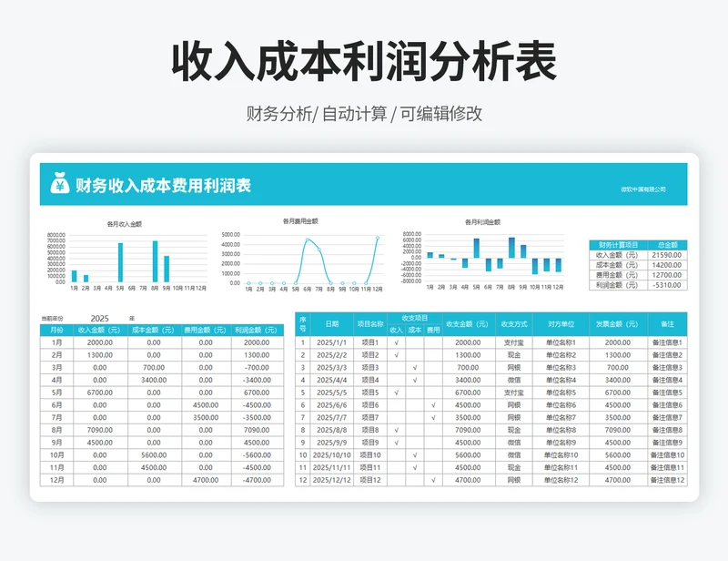Select the 3月 profit cell -700.00
The image size is (728, 561).
[257, 368]
